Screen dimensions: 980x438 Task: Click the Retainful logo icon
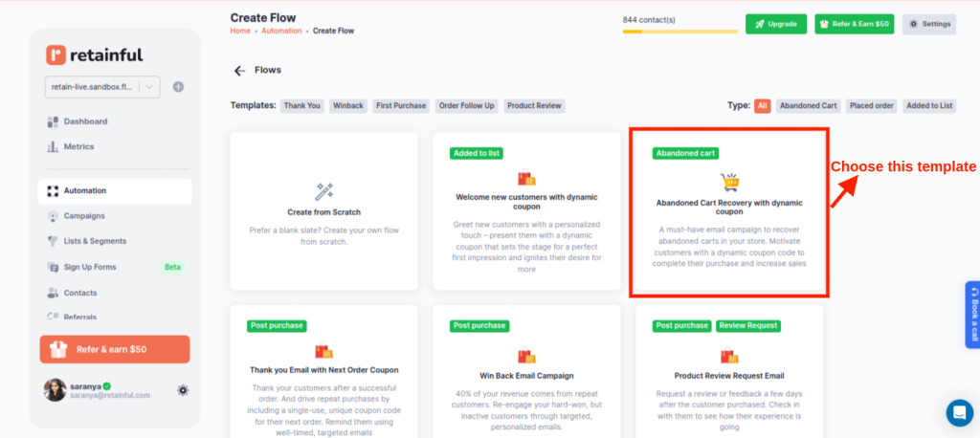click(x=56, y=55)
